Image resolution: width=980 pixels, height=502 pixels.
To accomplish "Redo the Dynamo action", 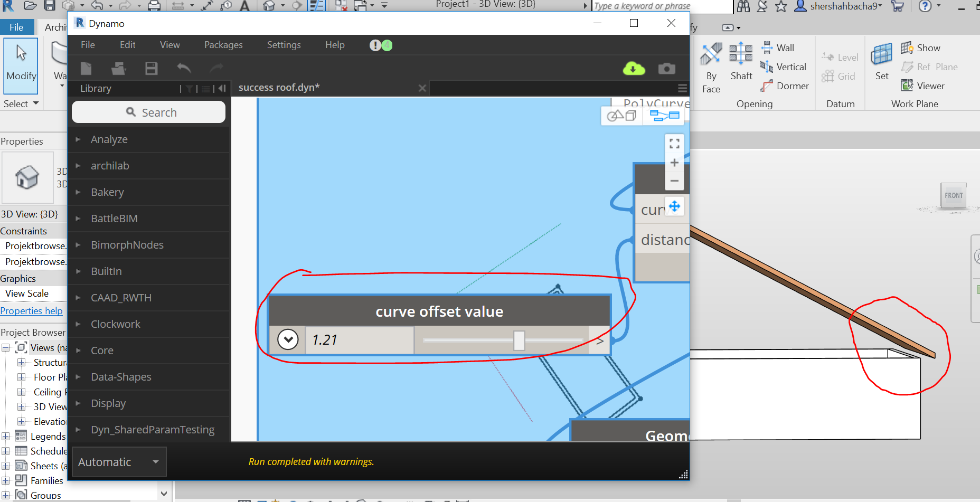I will click(216, 68).
